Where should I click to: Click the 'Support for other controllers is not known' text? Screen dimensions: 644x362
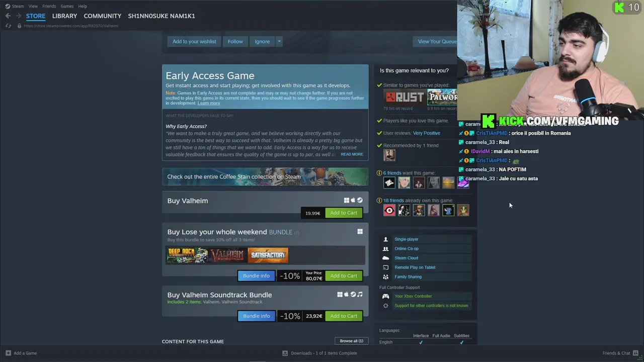[431, 306]
